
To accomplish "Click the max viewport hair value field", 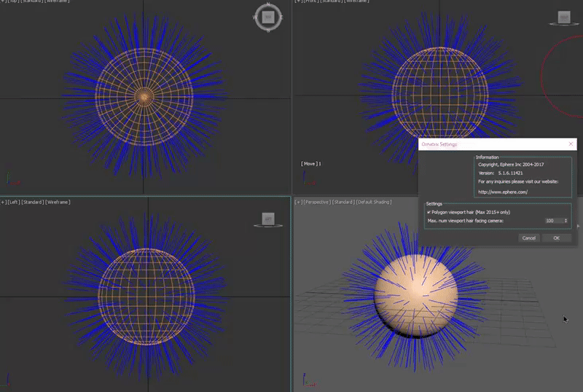I will click(x=552, y=220).
